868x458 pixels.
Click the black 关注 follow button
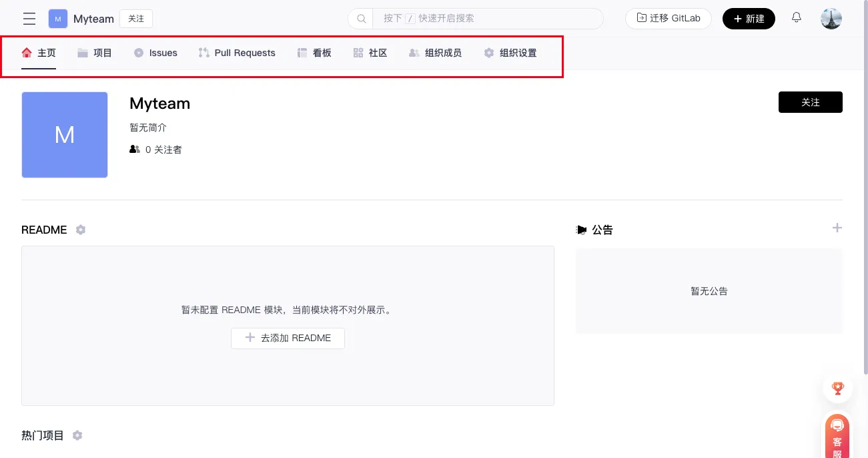pyautogui.click(x=810, y=102)
